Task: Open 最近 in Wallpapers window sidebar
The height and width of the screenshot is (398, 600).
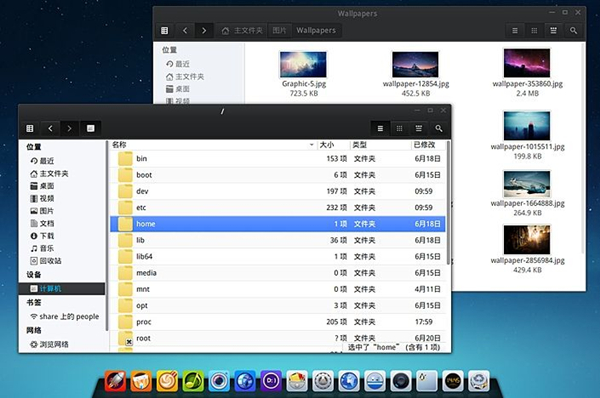Action: [x=199, y=64]
